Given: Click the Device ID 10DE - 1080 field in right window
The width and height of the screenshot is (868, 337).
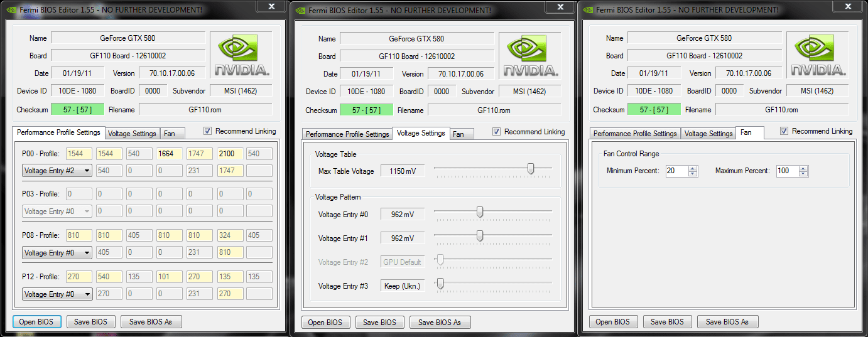Looking at the screenshot, I should point(654,91).
